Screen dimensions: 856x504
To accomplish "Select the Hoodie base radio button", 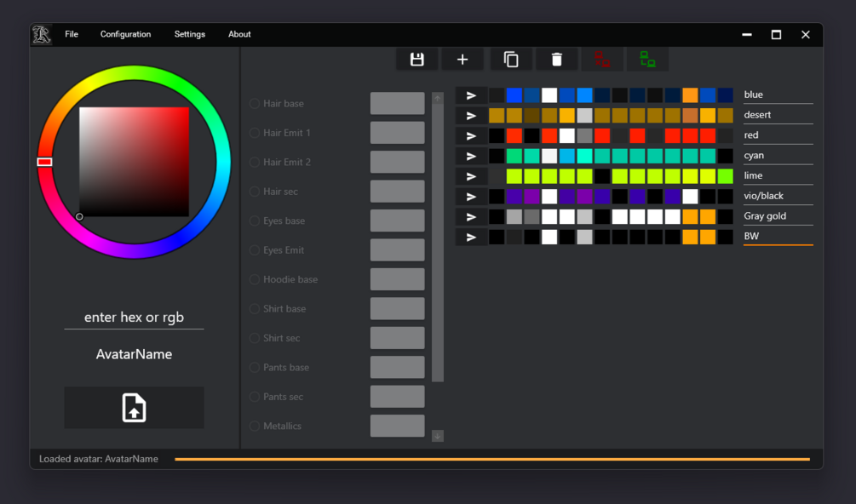I will pos(255,279).
